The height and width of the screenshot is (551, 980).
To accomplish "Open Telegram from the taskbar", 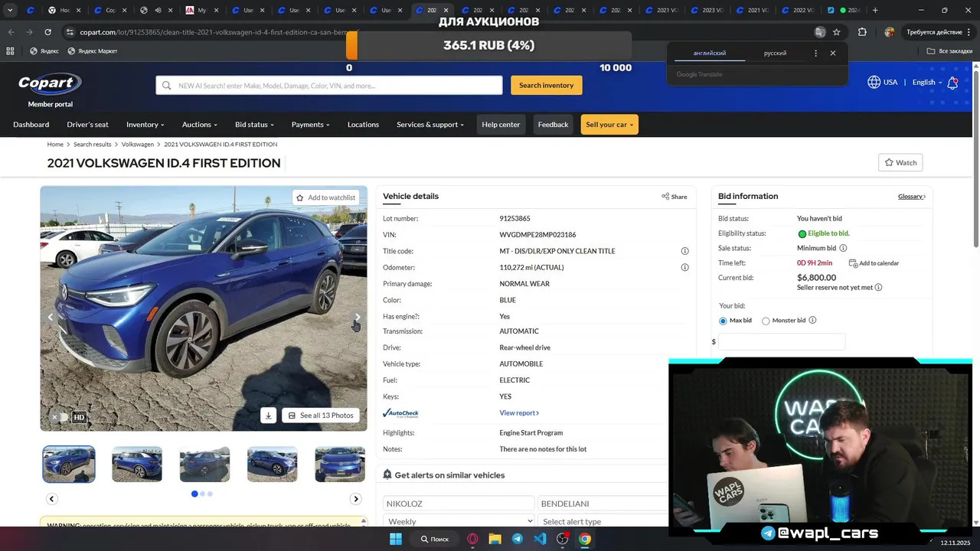I will (517, 539).
